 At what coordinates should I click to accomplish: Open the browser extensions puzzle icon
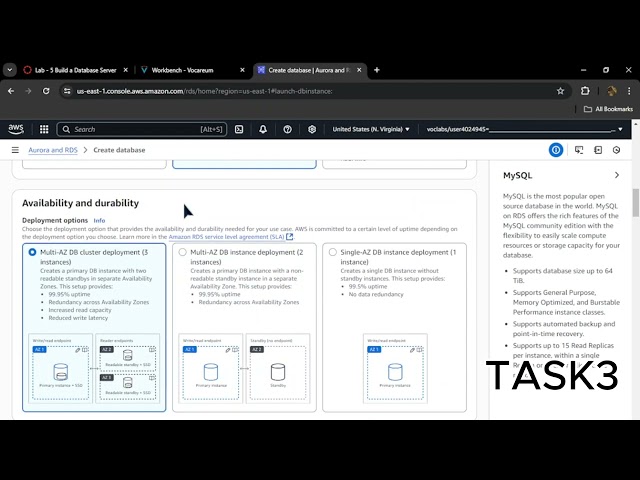click(x=585, y=91)
